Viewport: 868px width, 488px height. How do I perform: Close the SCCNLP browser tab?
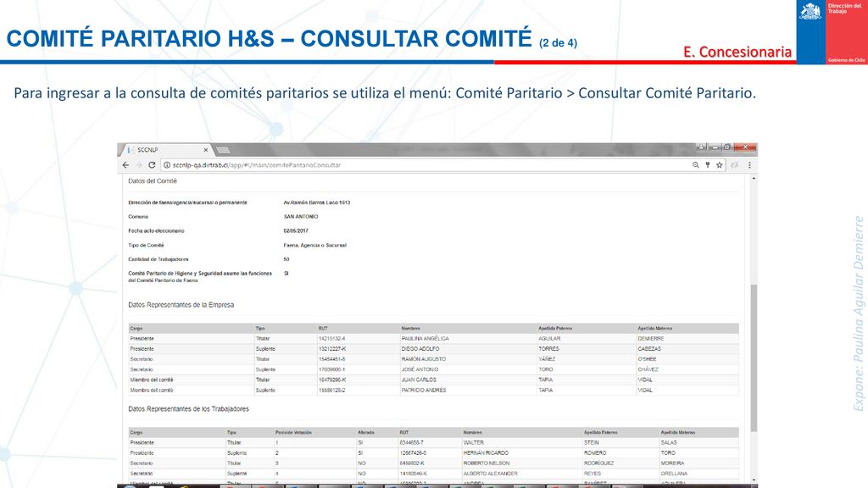(x=205, y=150)
